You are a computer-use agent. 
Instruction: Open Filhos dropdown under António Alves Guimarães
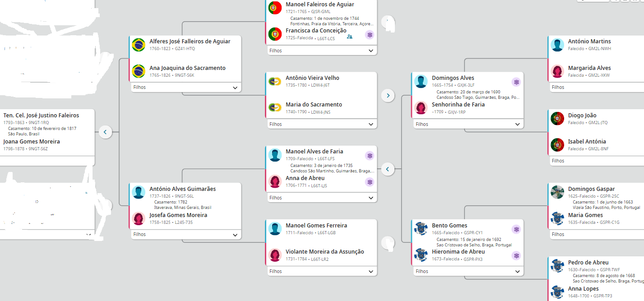coord(235,235)
